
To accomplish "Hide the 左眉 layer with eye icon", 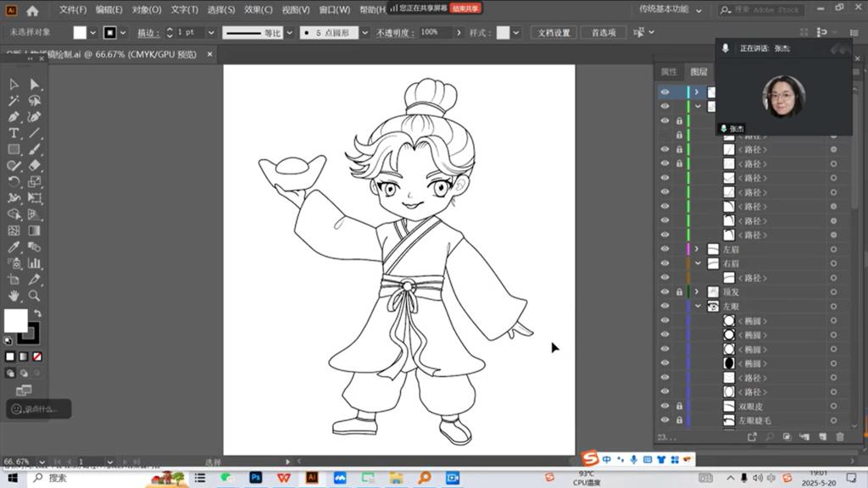I will point(665,249).
